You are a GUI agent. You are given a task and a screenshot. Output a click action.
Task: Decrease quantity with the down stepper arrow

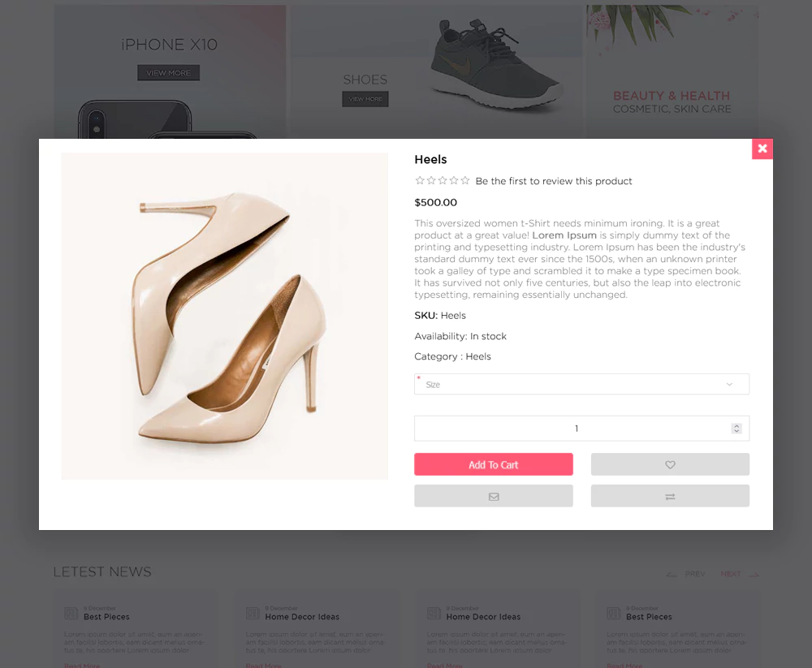[x=736, y=431]
